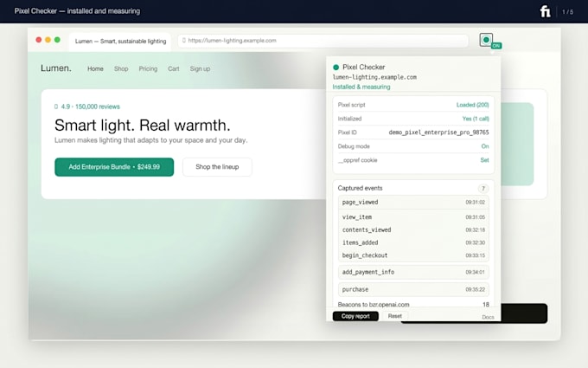
Task: Click the captured events count badge 7
Action: tap(483, 189)
